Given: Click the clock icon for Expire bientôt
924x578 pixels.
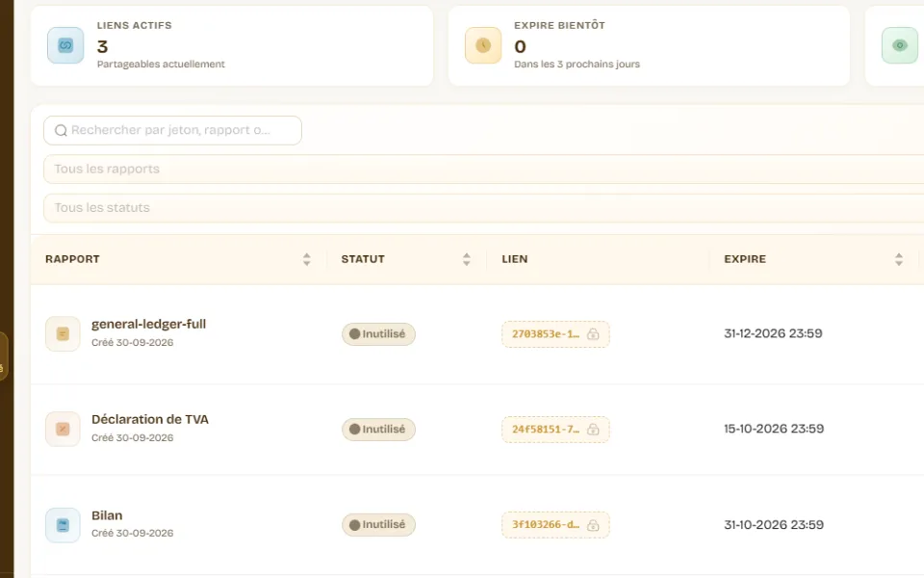Looking at the screenshot, I should (482, 45).
